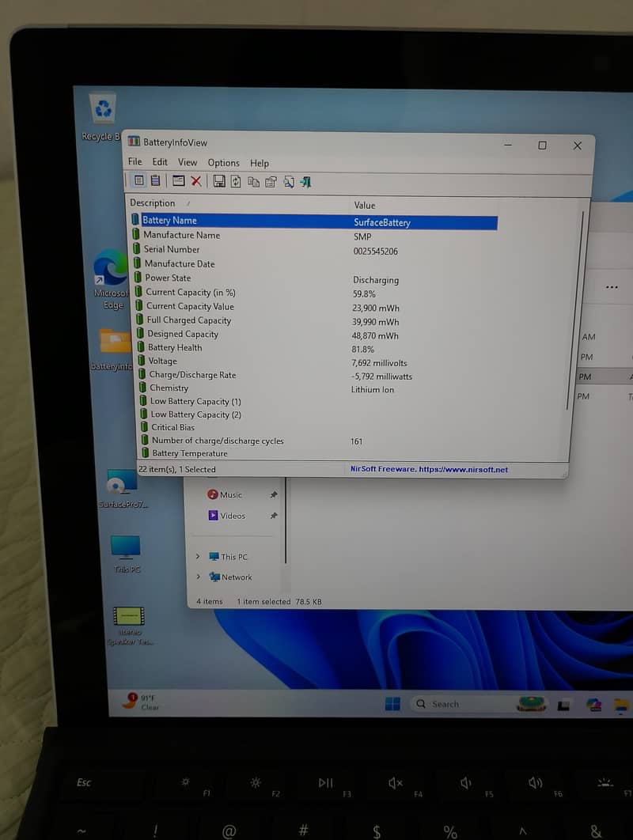Open the Edit menu
This screenshot has height=840, width=633.
[x=160, y=162]
